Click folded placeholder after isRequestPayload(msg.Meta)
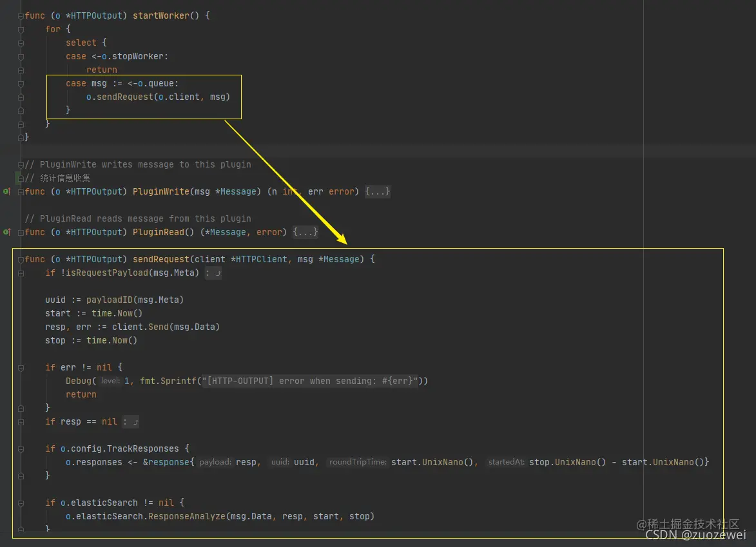756x547 pixels. pyautogui.click(x=213, y=273)
